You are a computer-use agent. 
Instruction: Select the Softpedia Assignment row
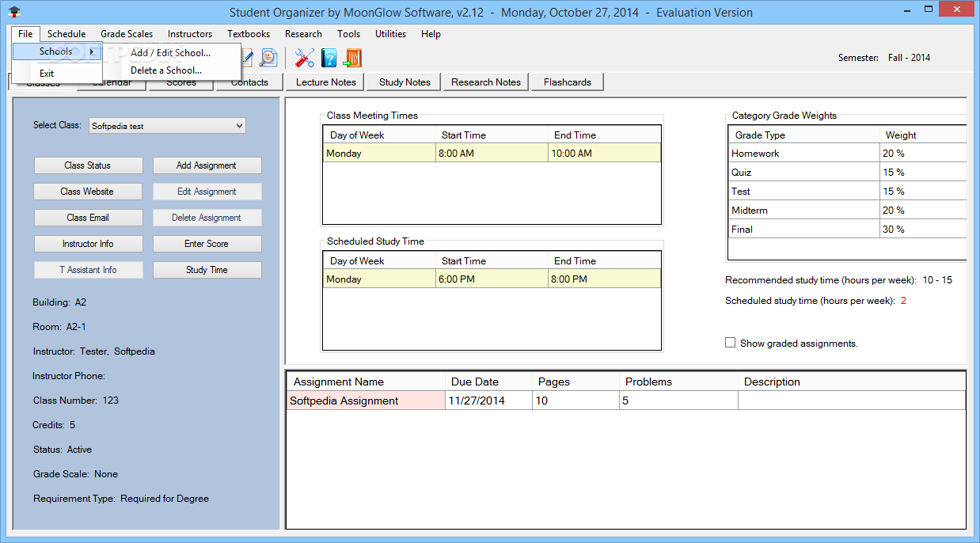(625, 401)
